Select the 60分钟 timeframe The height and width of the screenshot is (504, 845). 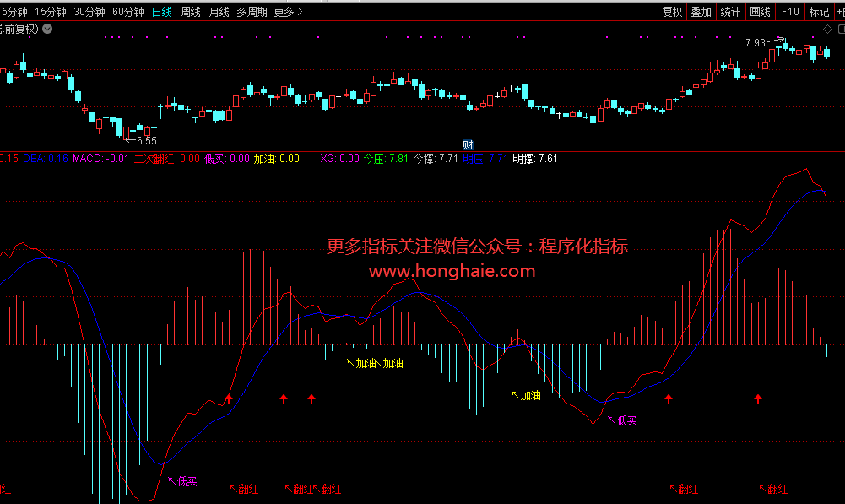128,12
